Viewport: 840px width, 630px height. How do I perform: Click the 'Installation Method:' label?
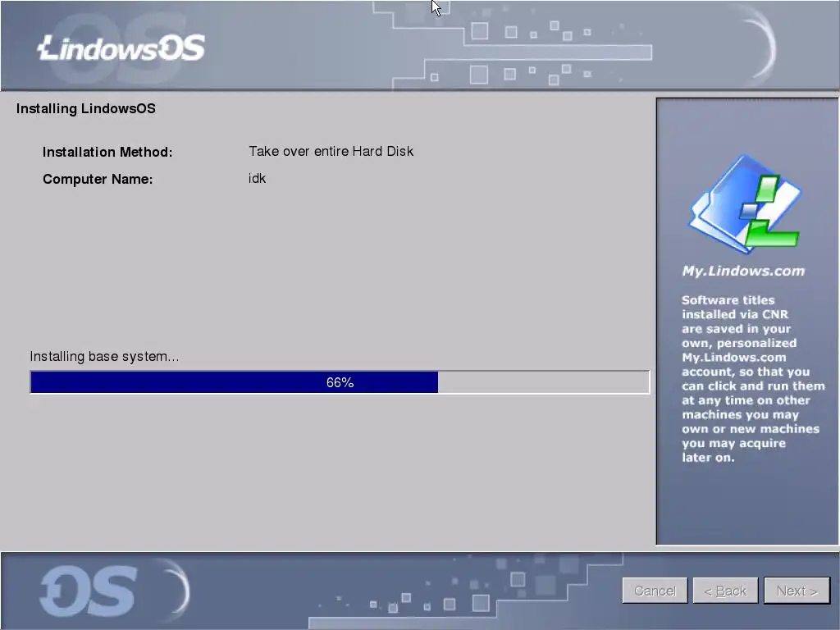coord(107,152)
